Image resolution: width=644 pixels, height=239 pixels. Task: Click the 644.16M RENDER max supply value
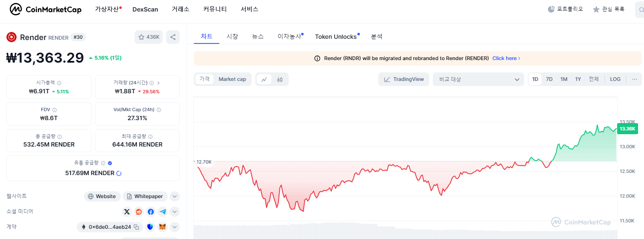pos(137,144)
